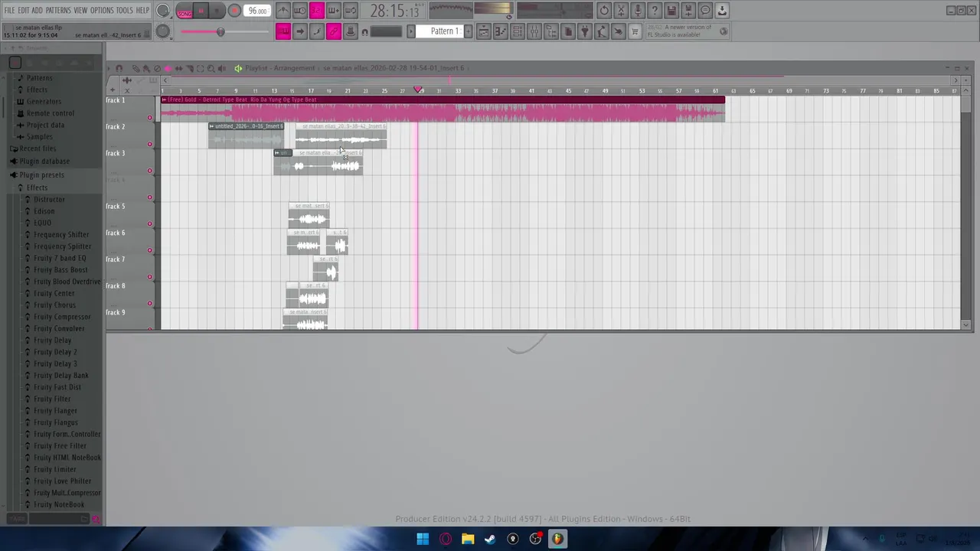Toggle the metronome icon
980x551 pixels.
(283, 11)
